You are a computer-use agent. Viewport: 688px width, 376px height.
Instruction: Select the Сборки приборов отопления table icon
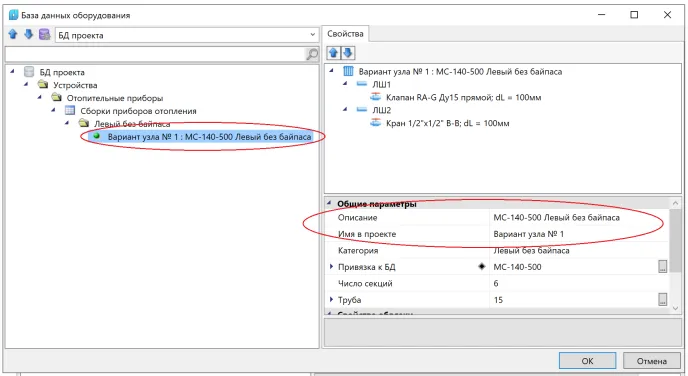(70, 110)
